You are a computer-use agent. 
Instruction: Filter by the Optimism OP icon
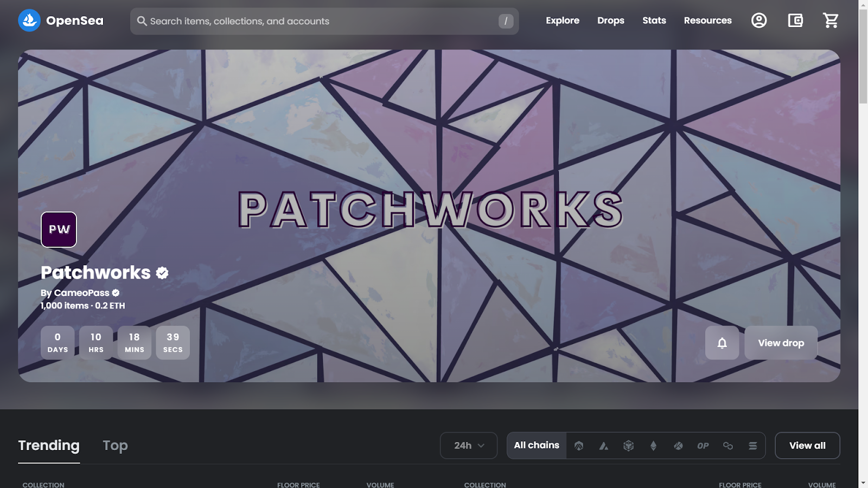(x=703, y=446)
